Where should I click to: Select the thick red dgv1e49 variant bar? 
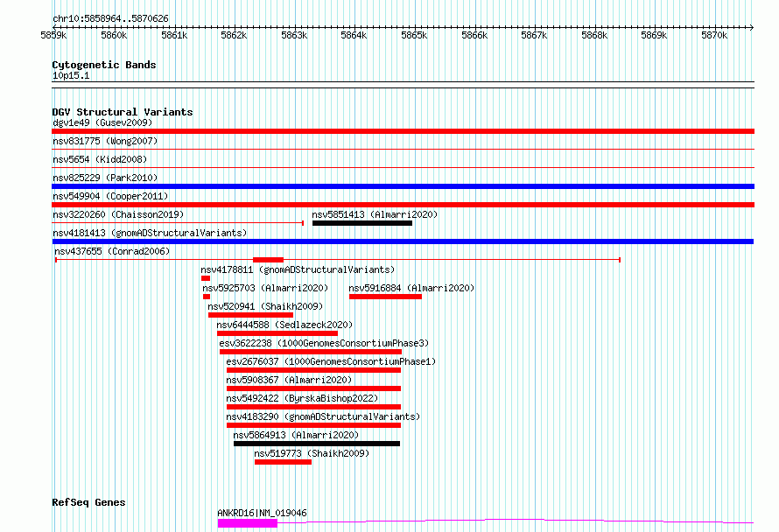pyautogui.click(x=403, y=131)
